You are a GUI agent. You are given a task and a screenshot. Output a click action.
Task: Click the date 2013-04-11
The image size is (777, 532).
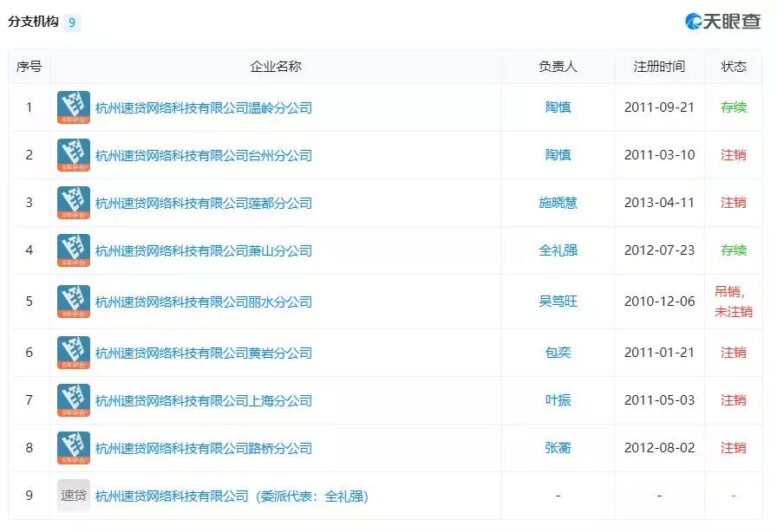[659, 203]
